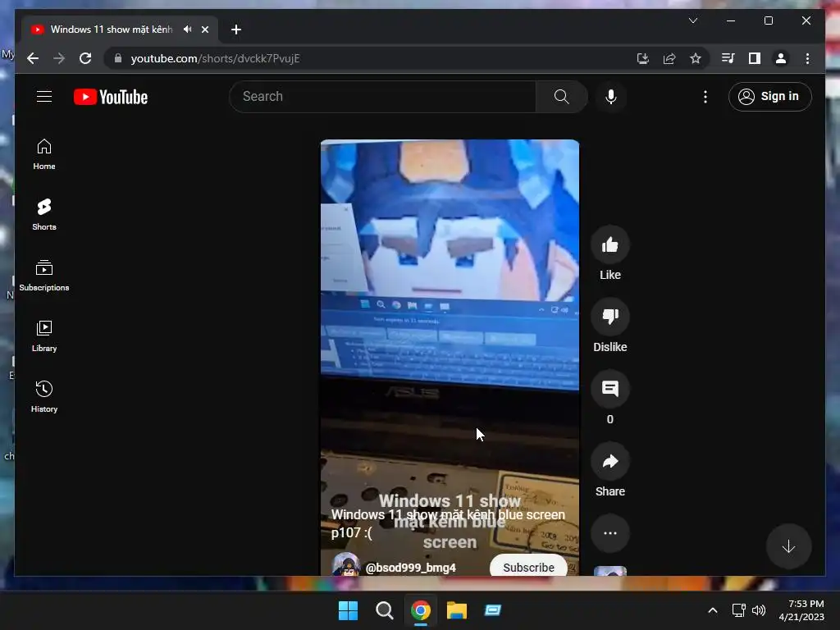Open YouTube settings three-dot menu
The image size is (840, 630).
coord(705,97)
